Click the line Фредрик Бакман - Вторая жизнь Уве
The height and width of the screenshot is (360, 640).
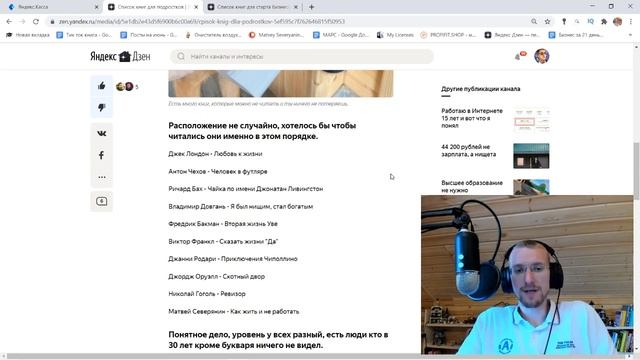(223, 224)
